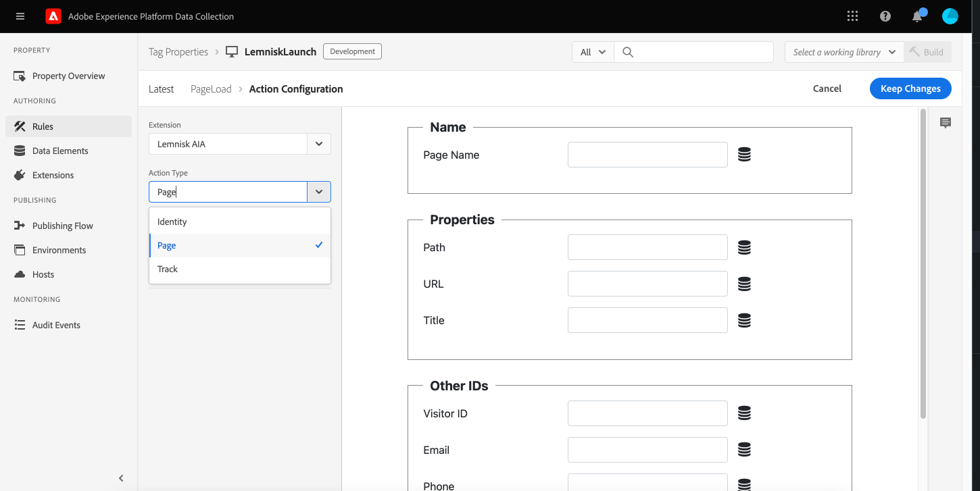The image size is (980, 491).
Task: Go back to PageLoad breadcrumb
Action: (x=211, y=89)
